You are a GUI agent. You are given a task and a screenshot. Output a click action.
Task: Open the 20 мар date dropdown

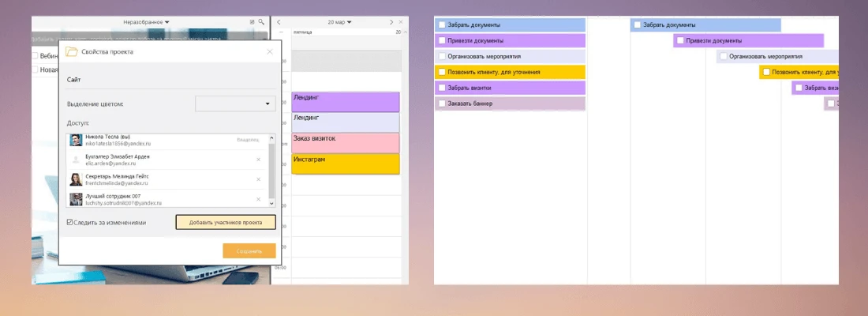(340, 22)
